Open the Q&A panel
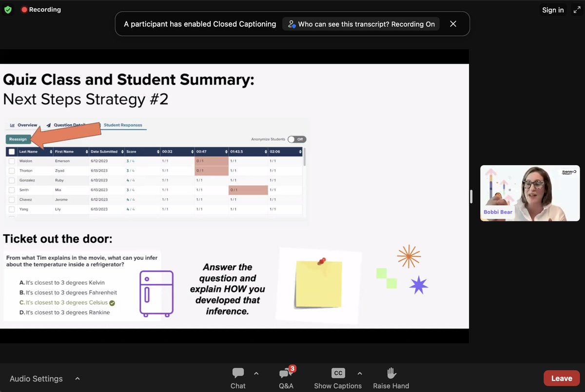 286,378
